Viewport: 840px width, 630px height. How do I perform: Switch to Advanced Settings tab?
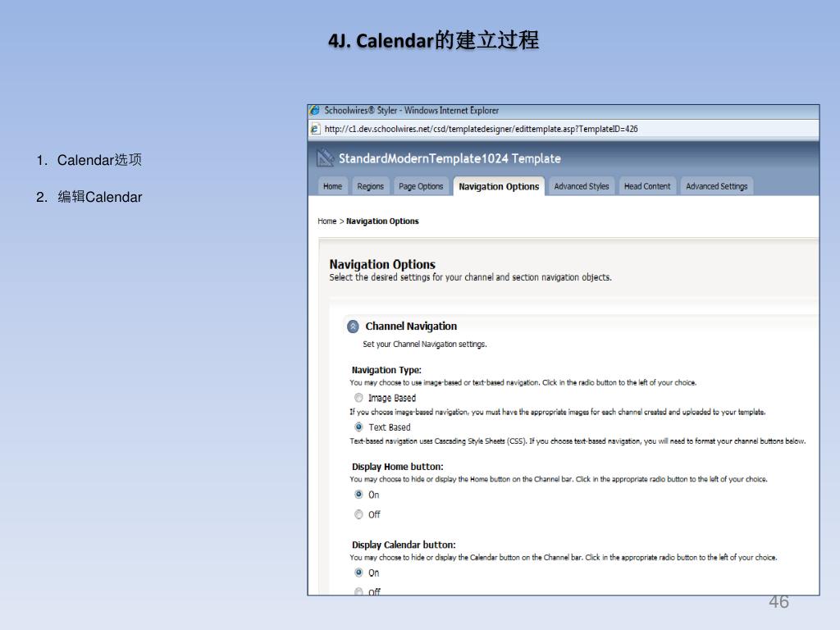click(716, 186)
